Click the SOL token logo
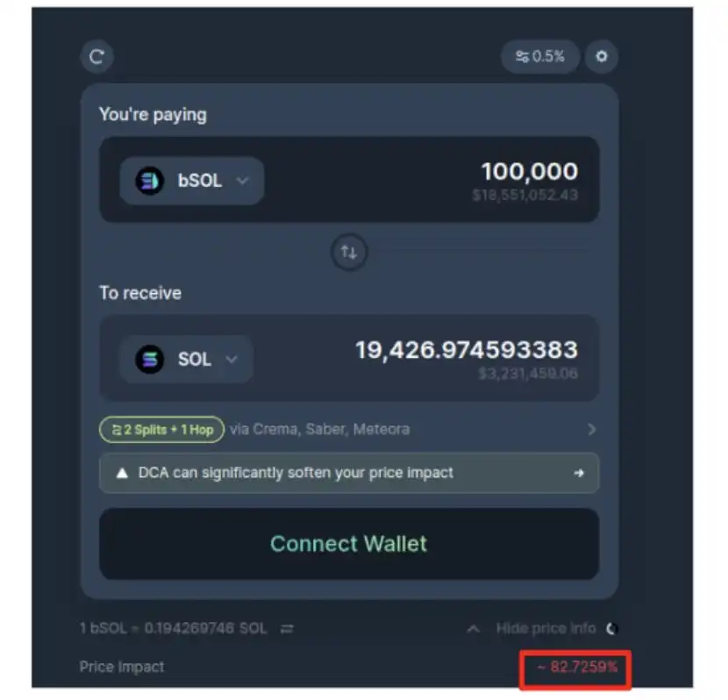728x700 pixels. (149, 359)
